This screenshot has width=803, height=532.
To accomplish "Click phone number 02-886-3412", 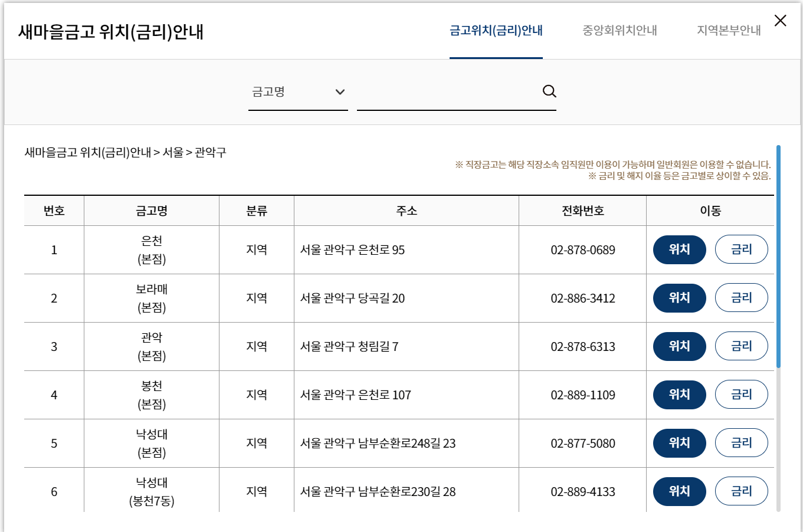I will [x=583, y=298].
